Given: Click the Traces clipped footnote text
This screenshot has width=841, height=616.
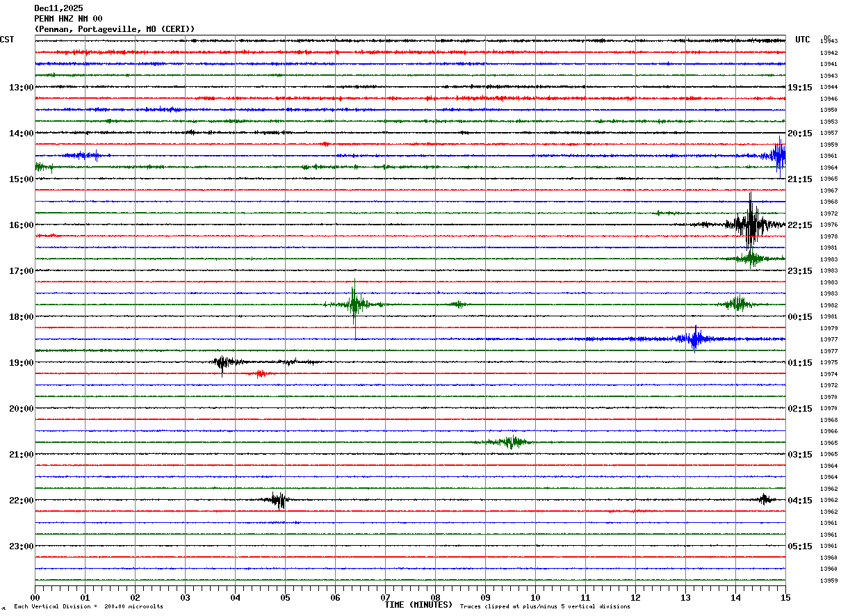Looking at the screenshot, I should (x=545, y=607).
